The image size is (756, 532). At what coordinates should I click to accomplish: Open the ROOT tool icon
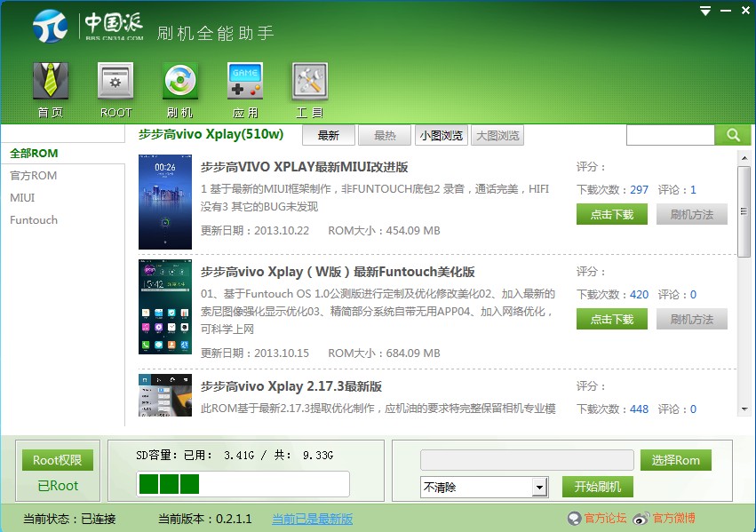(x=115, y=91)
